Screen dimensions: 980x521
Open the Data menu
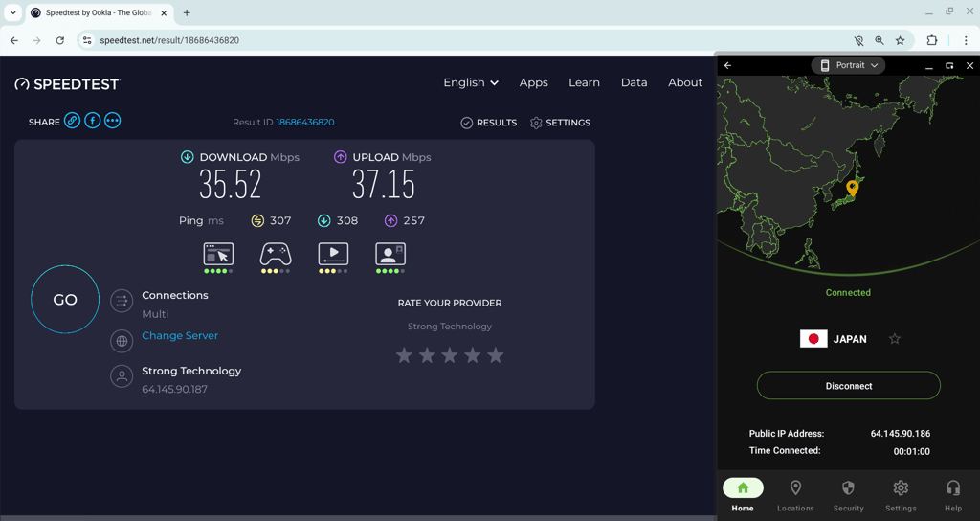click(x=634, y=82)
